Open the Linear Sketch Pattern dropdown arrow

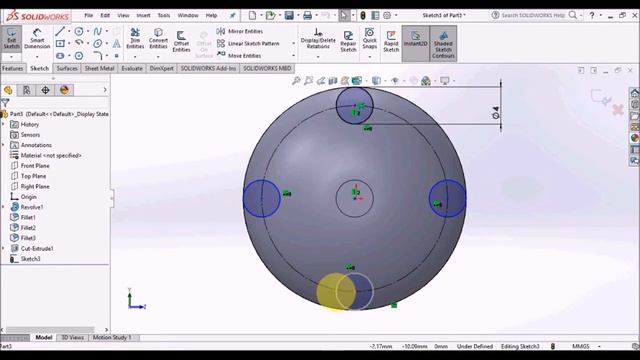coord(293,43)
